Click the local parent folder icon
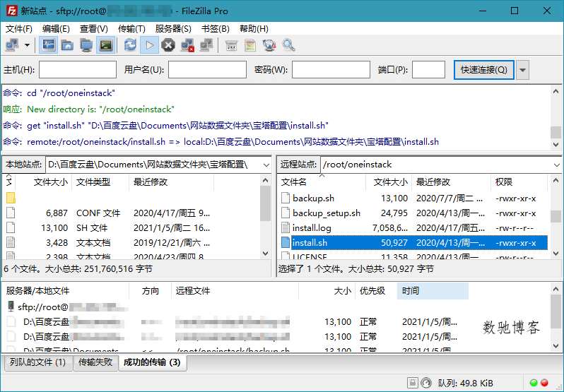 tap(11, 198)
